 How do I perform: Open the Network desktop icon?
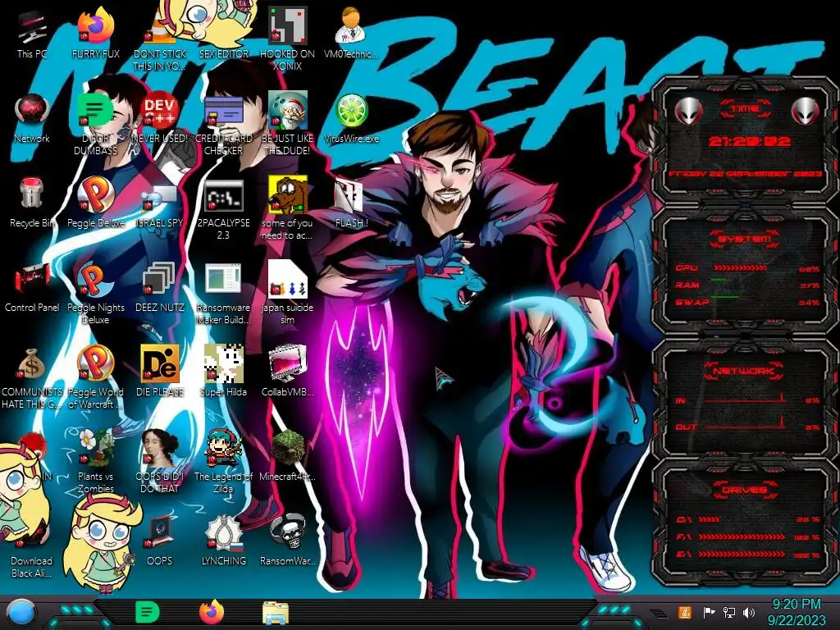pos(32,119)
